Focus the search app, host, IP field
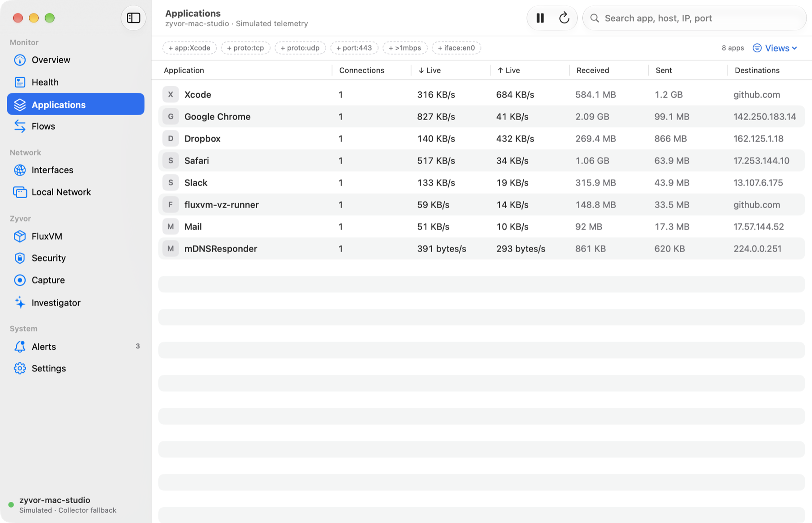Screen dimensions: 812x523 (695, 18)
